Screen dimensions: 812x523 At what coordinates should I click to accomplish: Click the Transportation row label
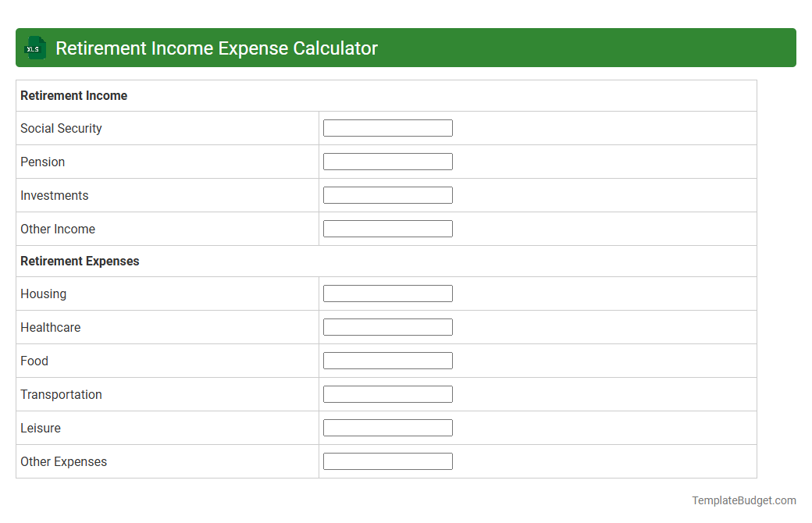[x=61, y=394]
